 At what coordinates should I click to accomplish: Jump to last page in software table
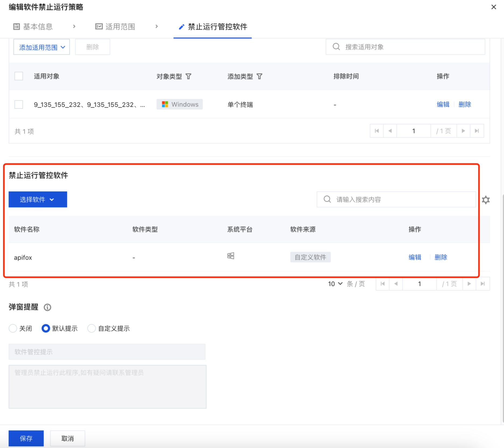point(483,284)
